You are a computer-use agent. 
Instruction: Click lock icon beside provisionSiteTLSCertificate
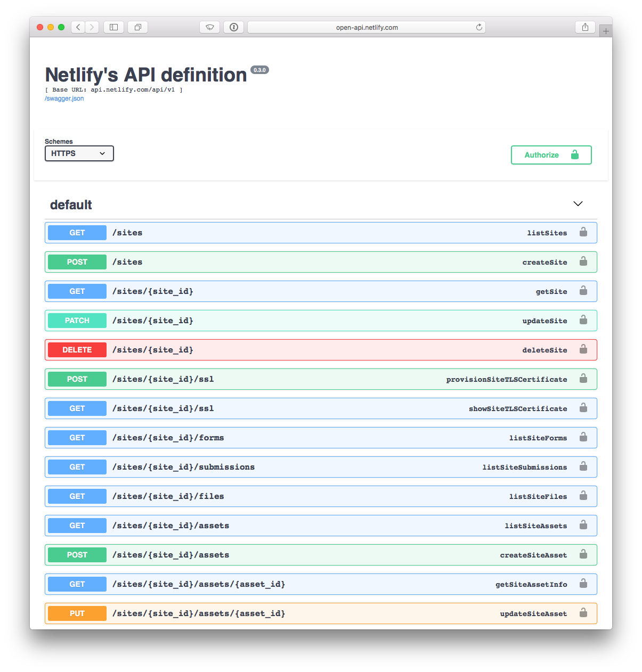583,379
